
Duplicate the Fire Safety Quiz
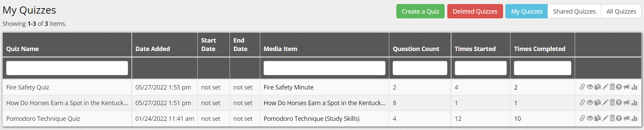[597, 87]
